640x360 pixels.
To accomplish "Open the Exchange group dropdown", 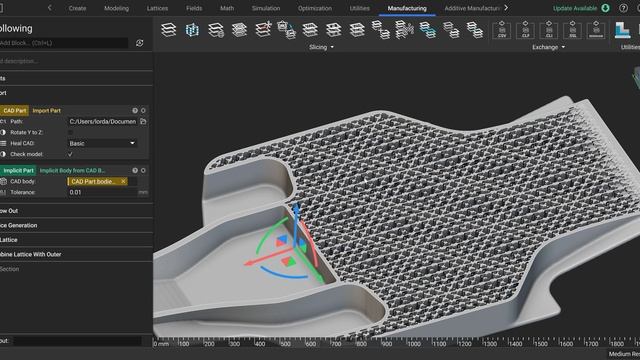I will tap(549, 47).
